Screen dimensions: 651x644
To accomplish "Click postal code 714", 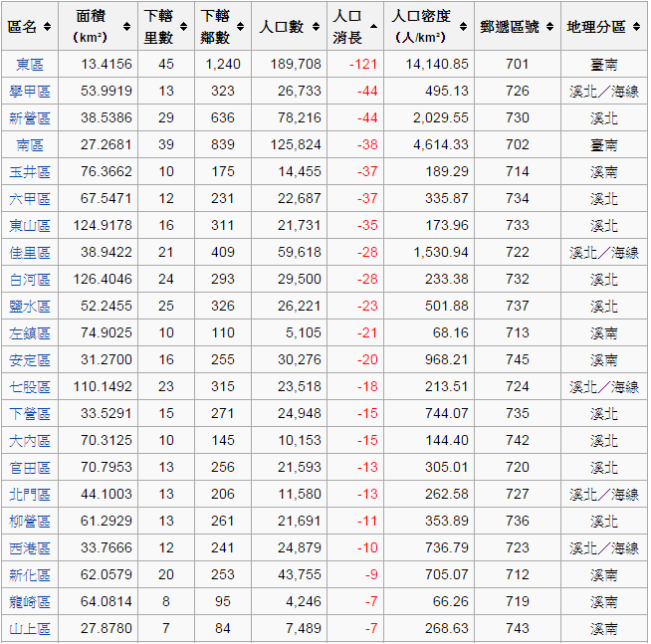I will click(518, 171).
